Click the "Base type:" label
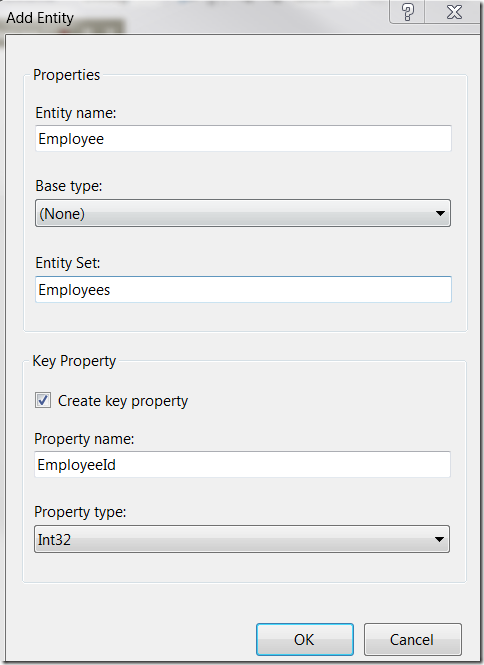484x665 pixels. point(69,186)
